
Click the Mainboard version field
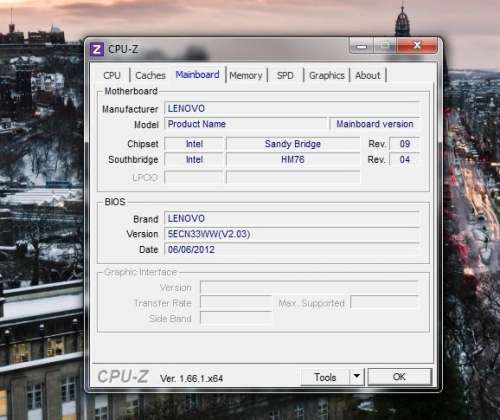tap(375, 124)
